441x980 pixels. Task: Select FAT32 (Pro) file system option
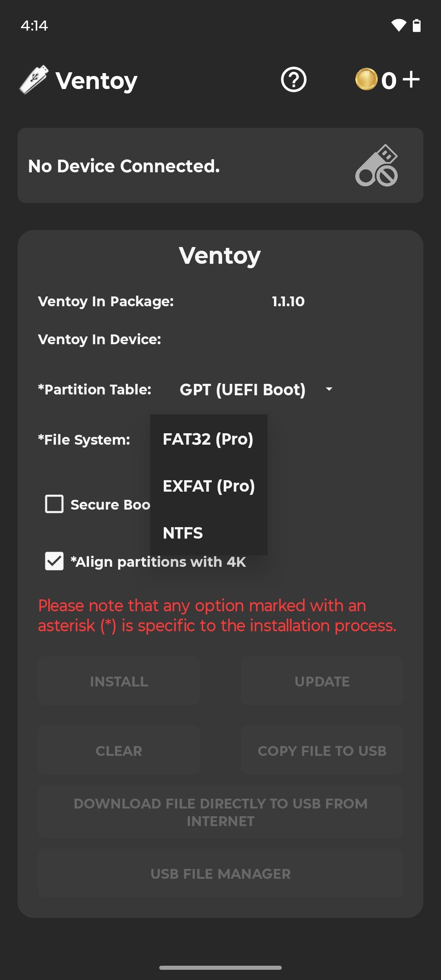208,439
